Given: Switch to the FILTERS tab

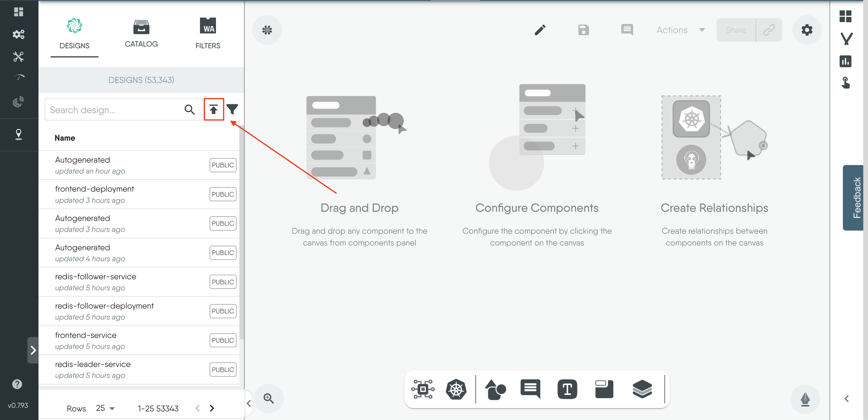Looking at the screenshot, I should click(x=208, y=34).
